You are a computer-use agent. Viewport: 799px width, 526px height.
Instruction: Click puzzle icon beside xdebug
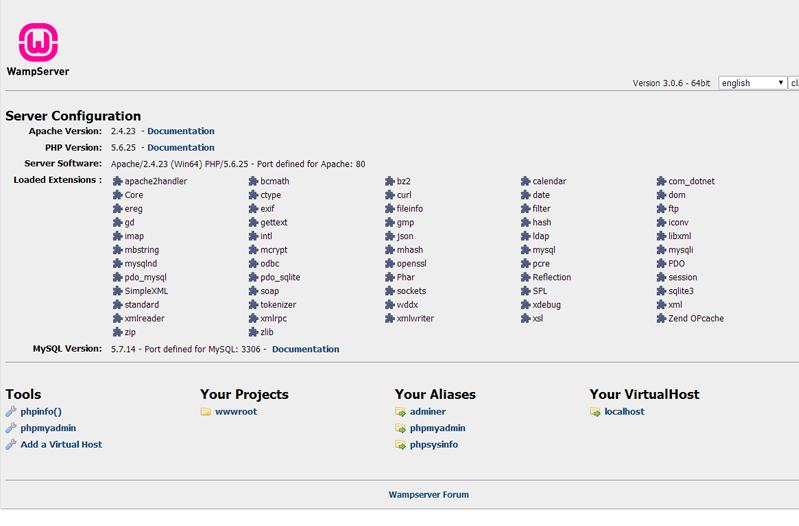526,305
